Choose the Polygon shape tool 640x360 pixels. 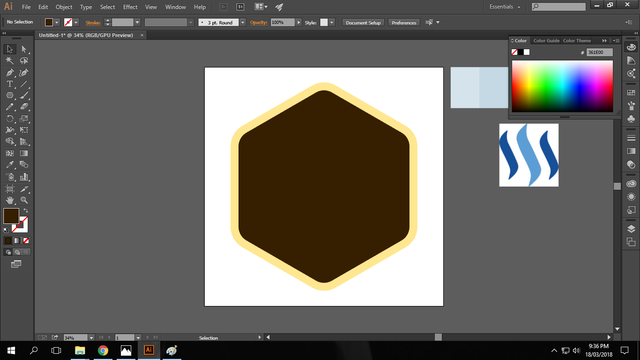point(9,96)
